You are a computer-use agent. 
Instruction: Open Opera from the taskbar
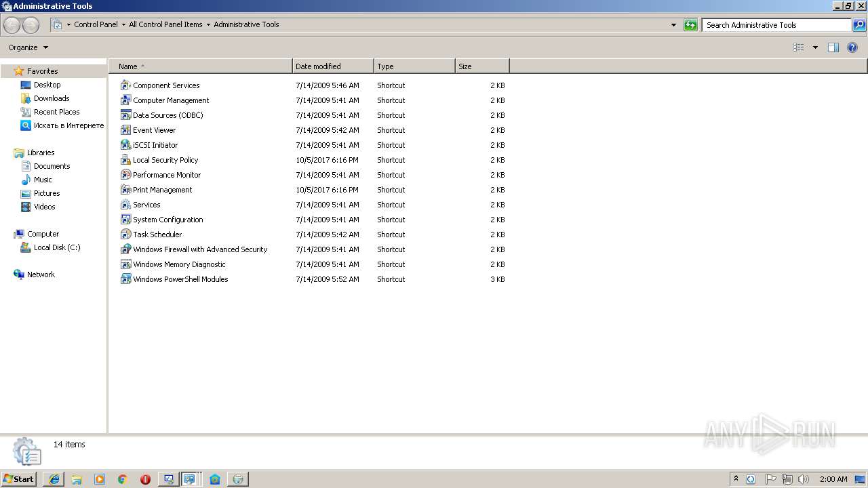tap(145, 479)
